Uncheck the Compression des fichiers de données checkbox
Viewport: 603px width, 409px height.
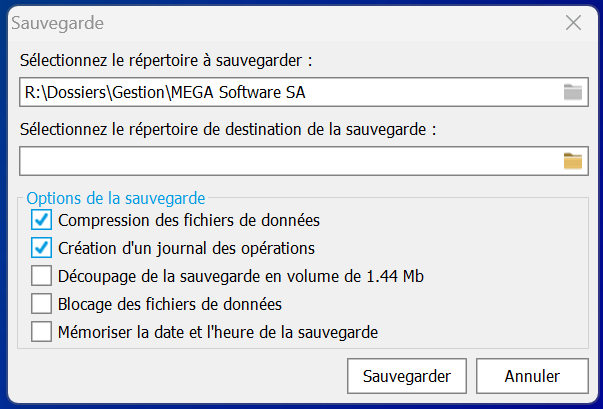click(42, 219)
